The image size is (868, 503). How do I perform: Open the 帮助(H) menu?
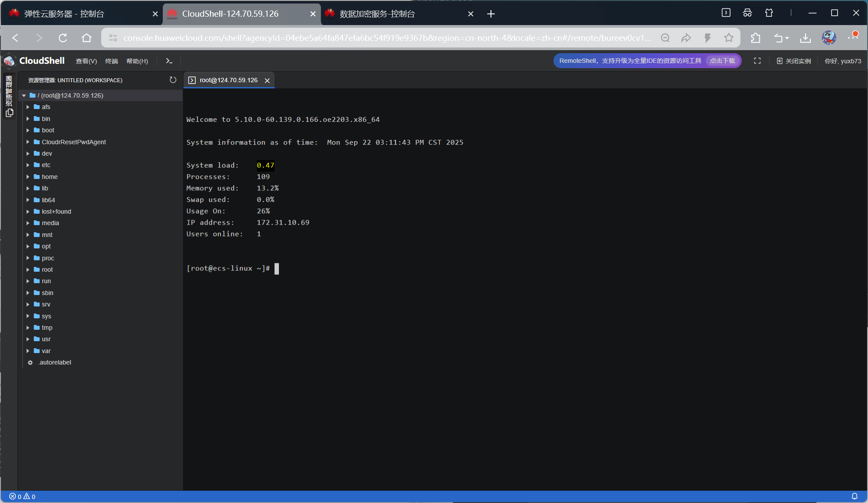137,61
